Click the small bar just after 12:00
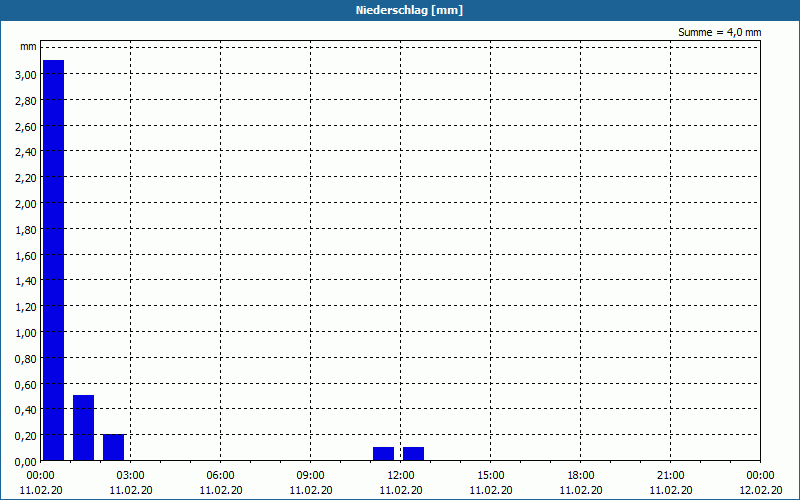Screen dimensions: 800x500 pos(414,454)
